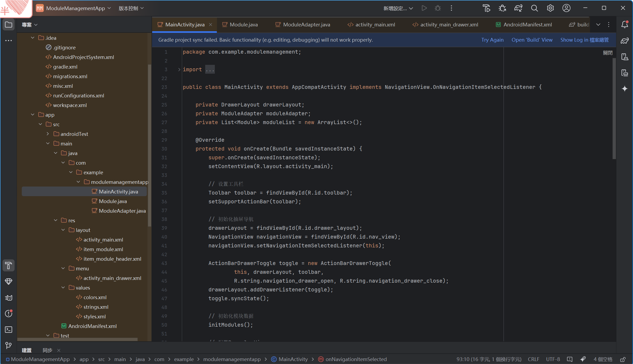Open the Logcat tool window
The image size is (633, 364).
(9, 298)
